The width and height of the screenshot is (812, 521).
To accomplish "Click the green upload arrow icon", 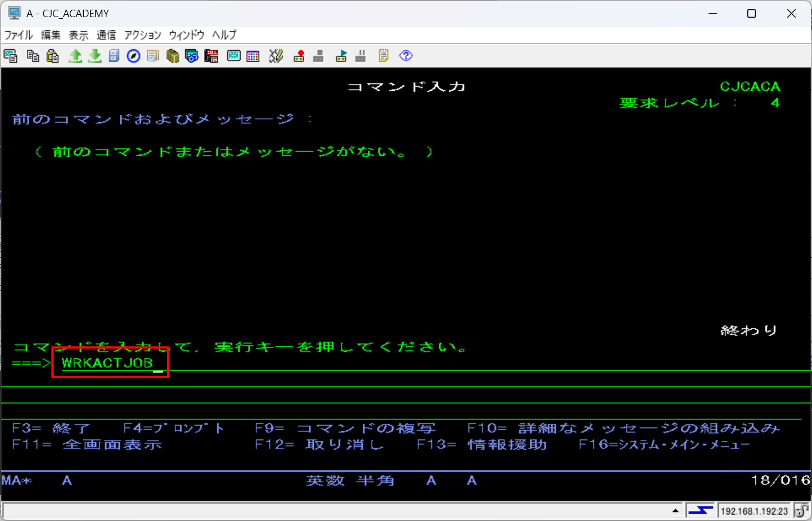I will pos(75,56).
